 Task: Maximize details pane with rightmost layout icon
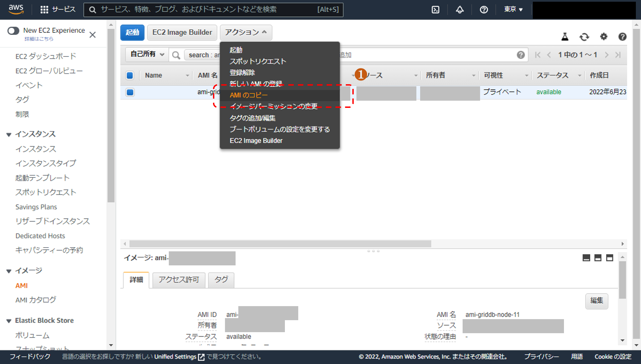(x=609, y=258)
